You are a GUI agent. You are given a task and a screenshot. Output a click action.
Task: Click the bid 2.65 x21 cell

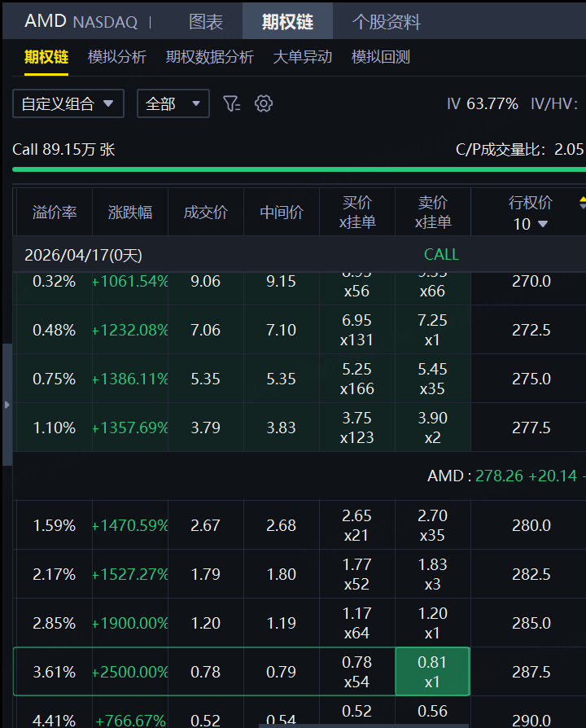click(x=356, y=525)
